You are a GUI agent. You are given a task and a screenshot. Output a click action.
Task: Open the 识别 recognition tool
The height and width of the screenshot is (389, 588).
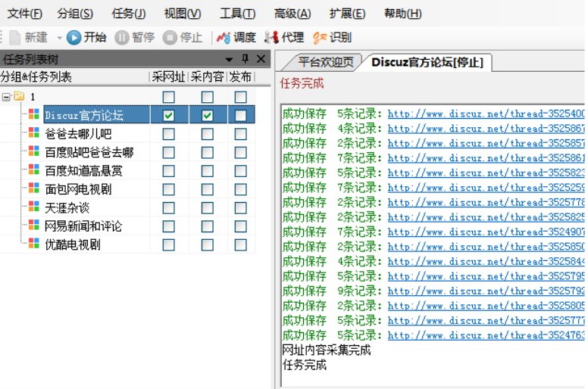332,37
